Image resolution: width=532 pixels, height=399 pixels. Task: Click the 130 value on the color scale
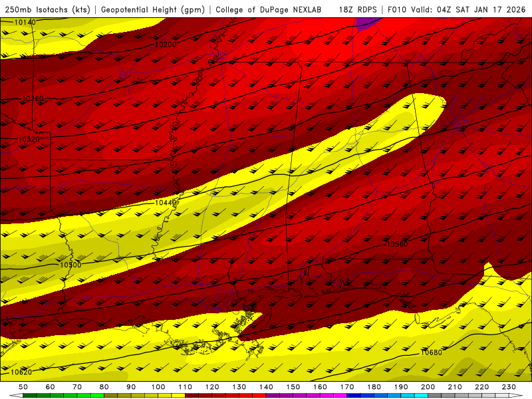click(239, 387)
